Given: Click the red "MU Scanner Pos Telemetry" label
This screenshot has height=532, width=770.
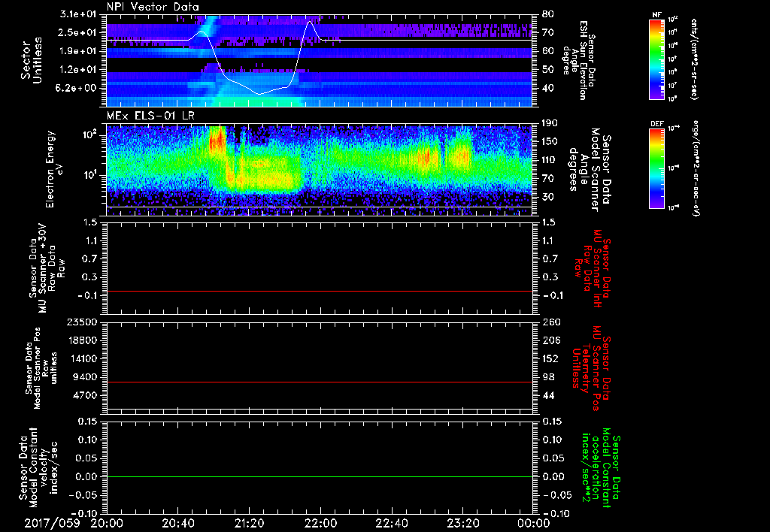Looking at the screenshot, I should 592,368.
